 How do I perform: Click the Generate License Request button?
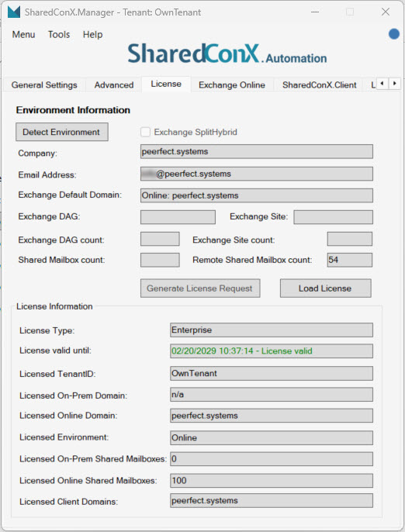pos(200,288)
